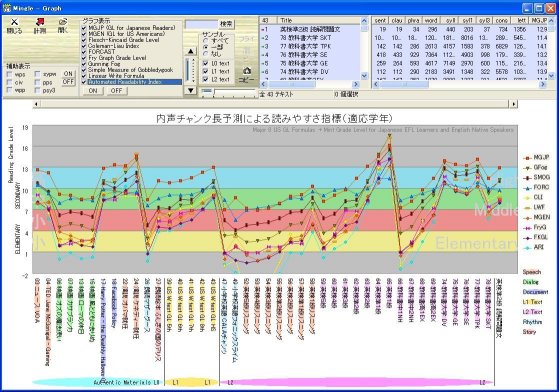Click the 閉じる (close) X icon
The image size is (559, 392).
pyautogui.click(x=14, y=22)
